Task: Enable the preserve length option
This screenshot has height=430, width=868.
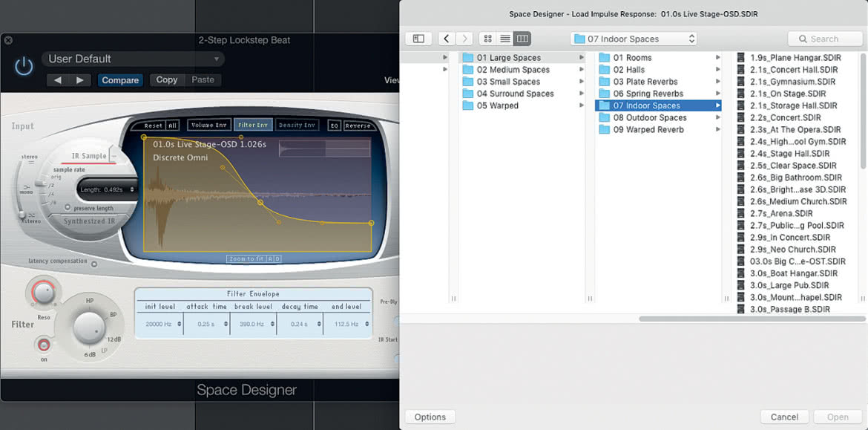Action: pos(67,208)
